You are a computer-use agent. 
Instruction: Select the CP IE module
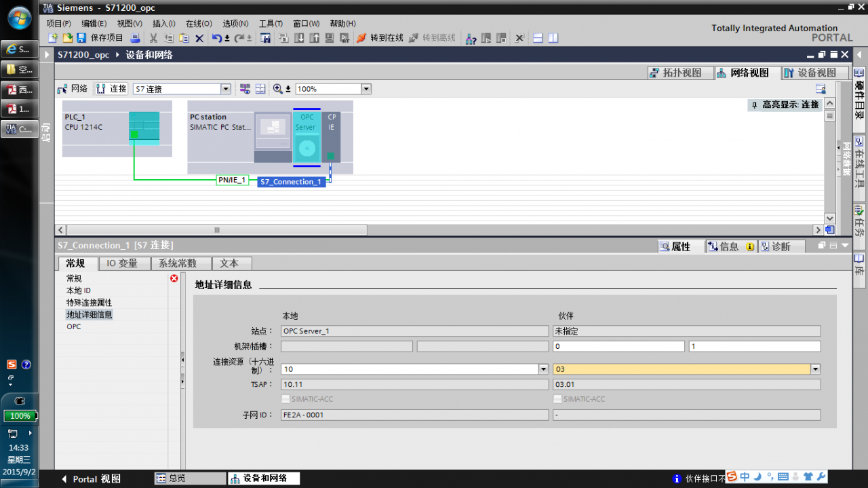331,136
